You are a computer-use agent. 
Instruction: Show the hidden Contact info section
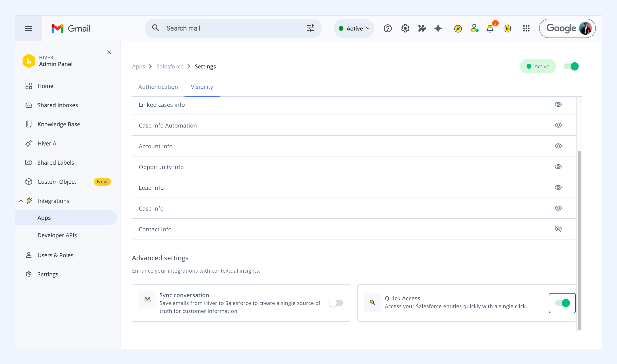(558, 229)
